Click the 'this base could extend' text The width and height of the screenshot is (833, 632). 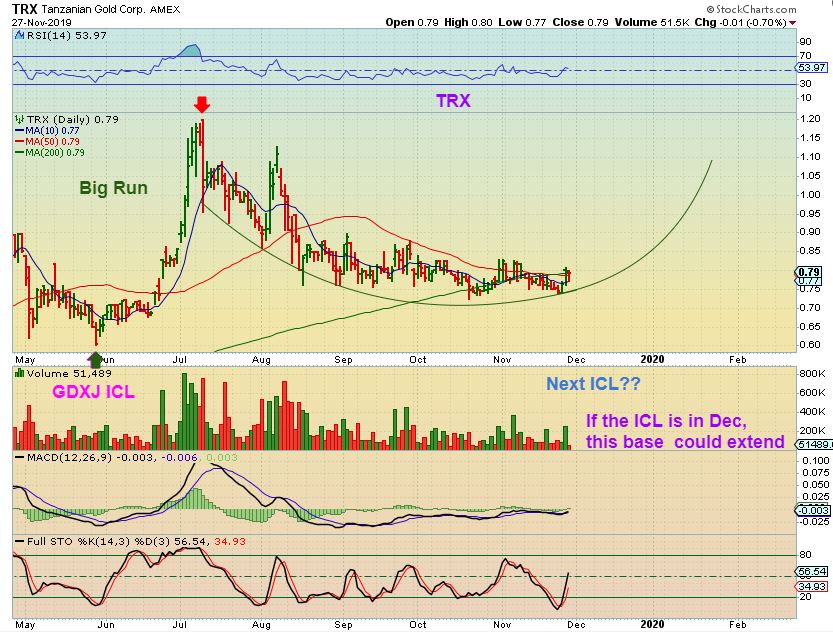click(x=685, y=442)
